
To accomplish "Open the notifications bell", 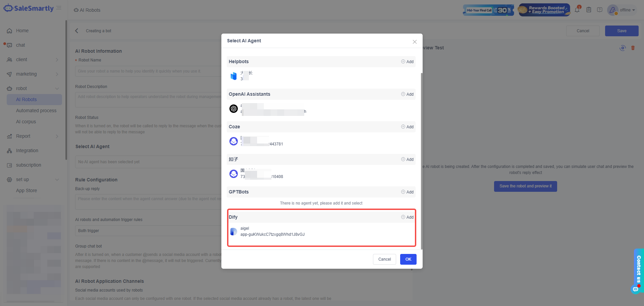I will (577, 10).
